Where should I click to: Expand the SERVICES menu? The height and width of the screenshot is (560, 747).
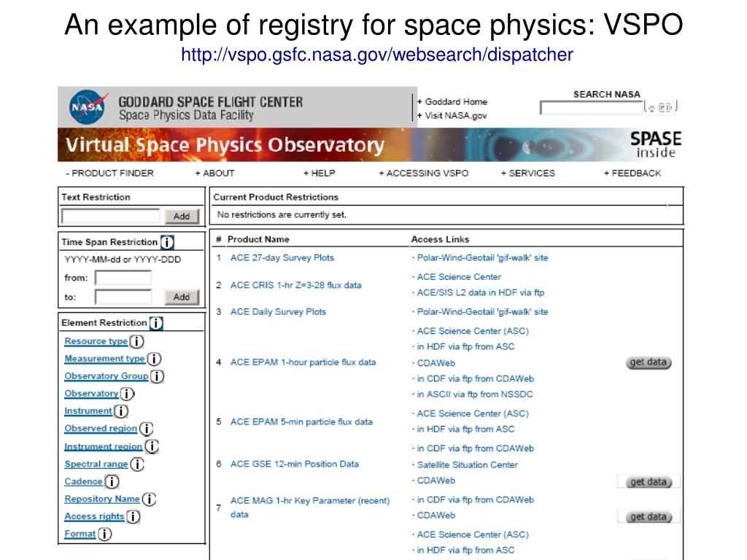tap(528, 174)
